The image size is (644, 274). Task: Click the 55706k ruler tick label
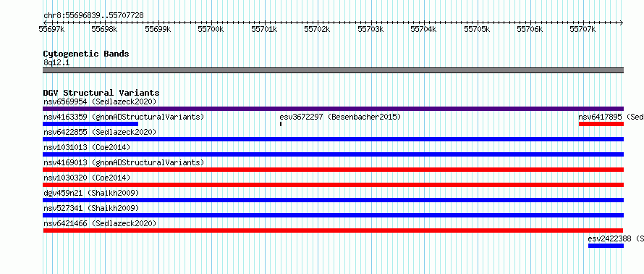pos(530,29)
